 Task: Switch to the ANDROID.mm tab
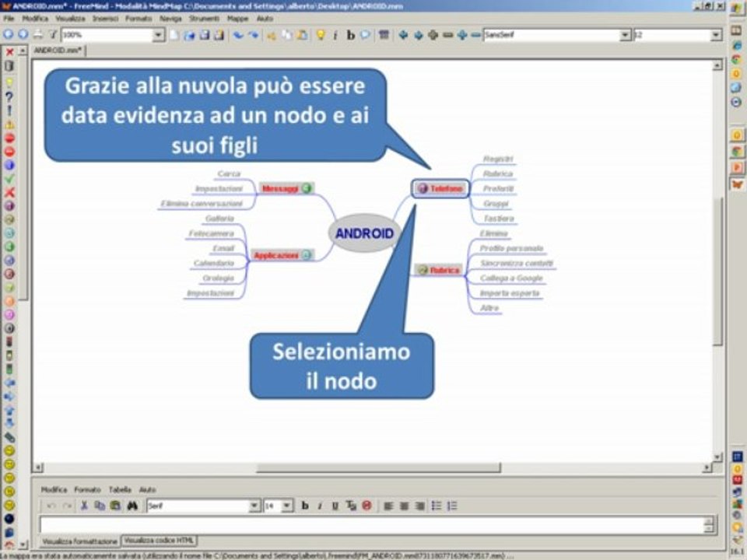58,50
